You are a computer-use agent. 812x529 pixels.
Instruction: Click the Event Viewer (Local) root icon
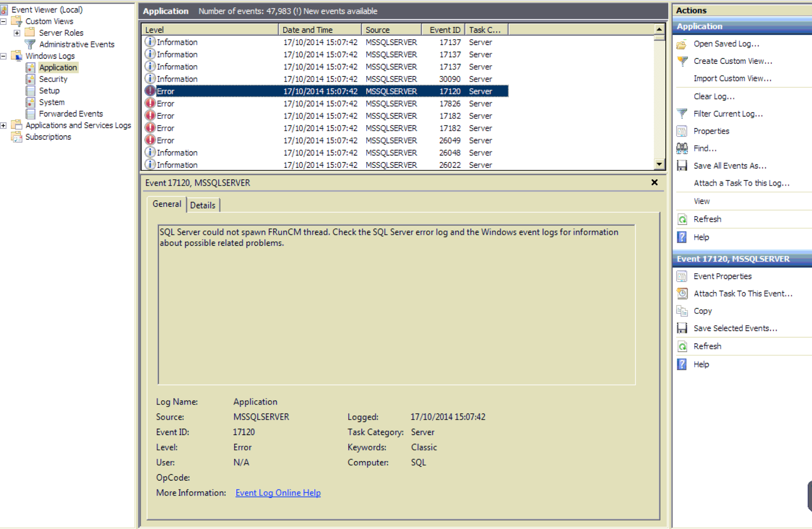pyautogui.click(x=4, y=9)
